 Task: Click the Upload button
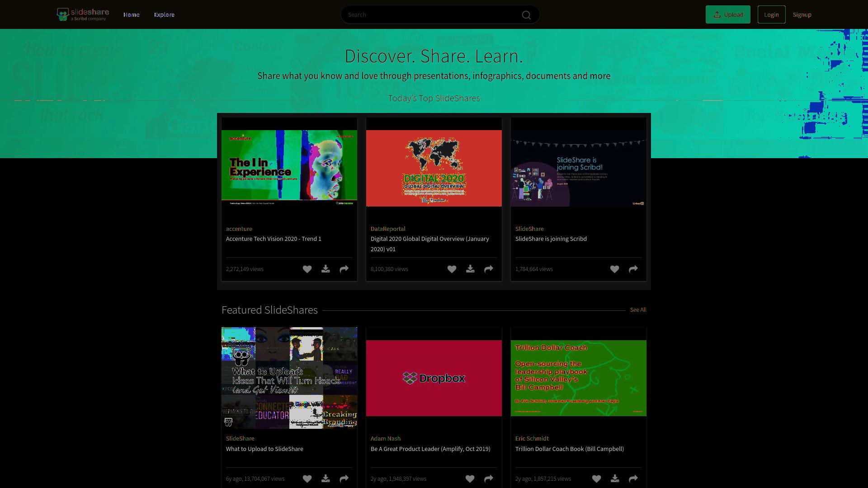[x=728, y=14]
